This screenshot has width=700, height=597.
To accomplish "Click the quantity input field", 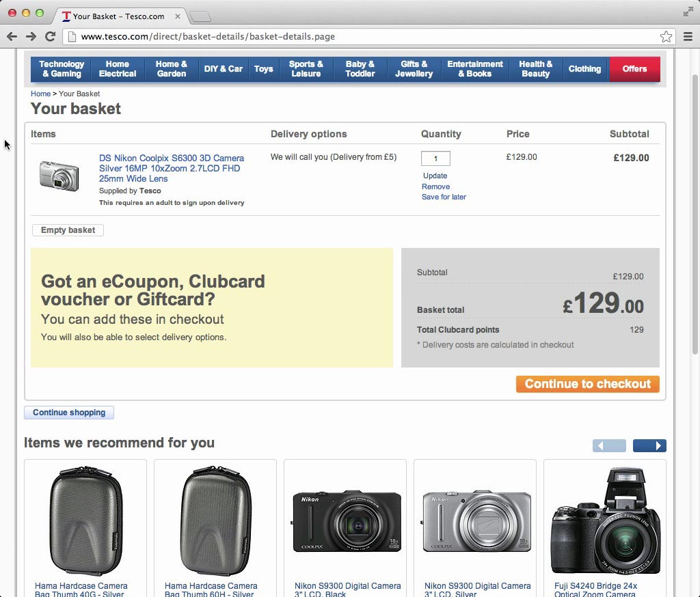I will point(435,158).
